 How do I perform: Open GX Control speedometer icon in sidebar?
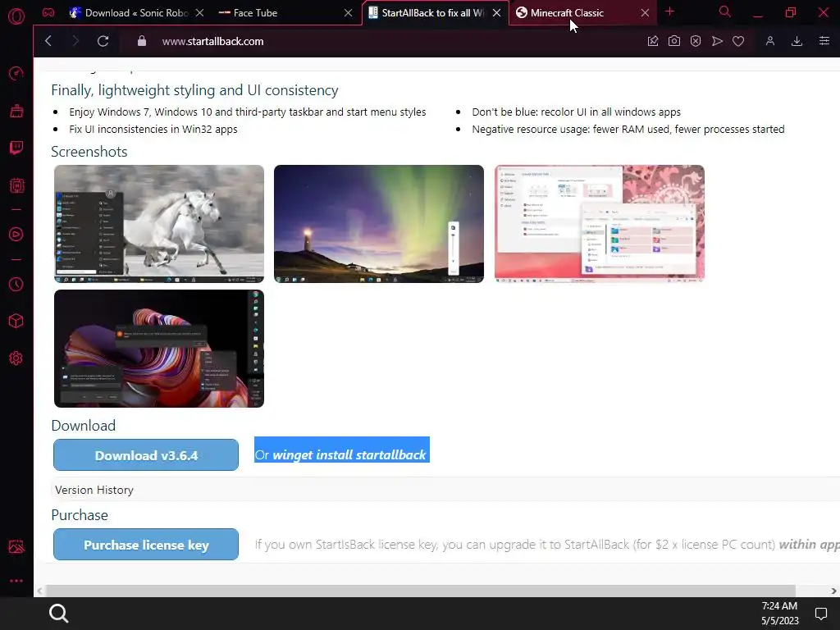(x=16, y=73)
